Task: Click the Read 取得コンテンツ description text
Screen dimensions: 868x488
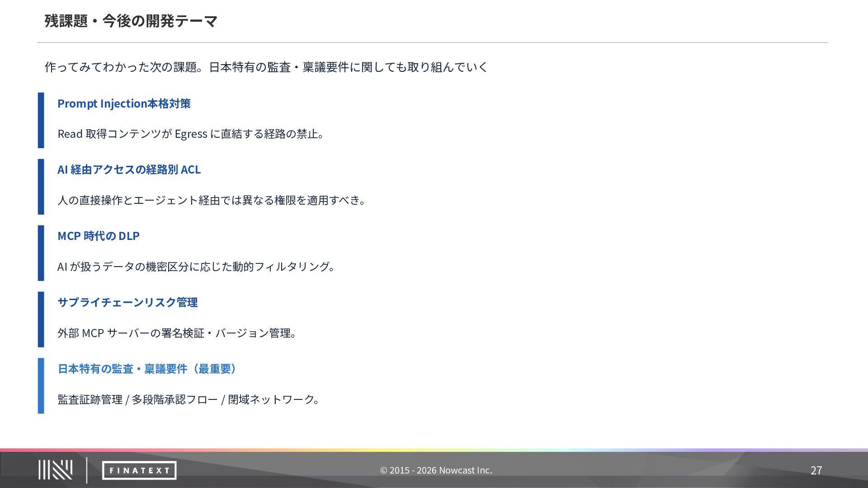Action: (190, 134)
